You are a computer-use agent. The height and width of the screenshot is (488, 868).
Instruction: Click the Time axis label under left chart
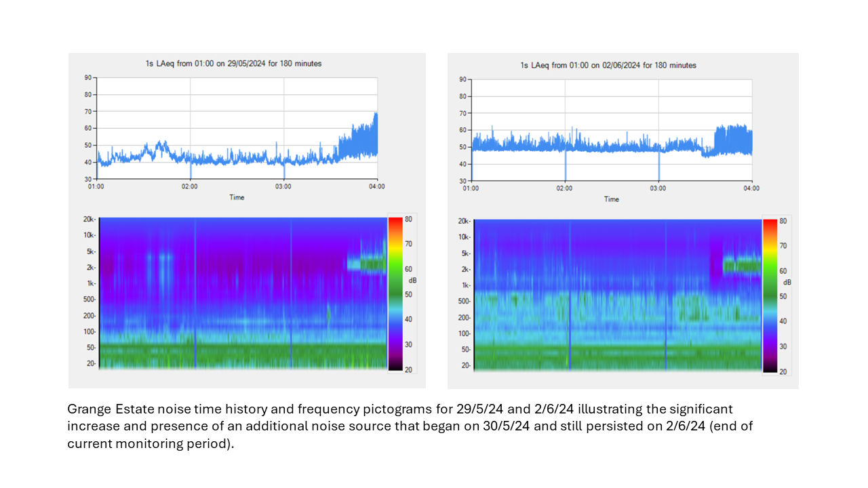coord(237,198)
